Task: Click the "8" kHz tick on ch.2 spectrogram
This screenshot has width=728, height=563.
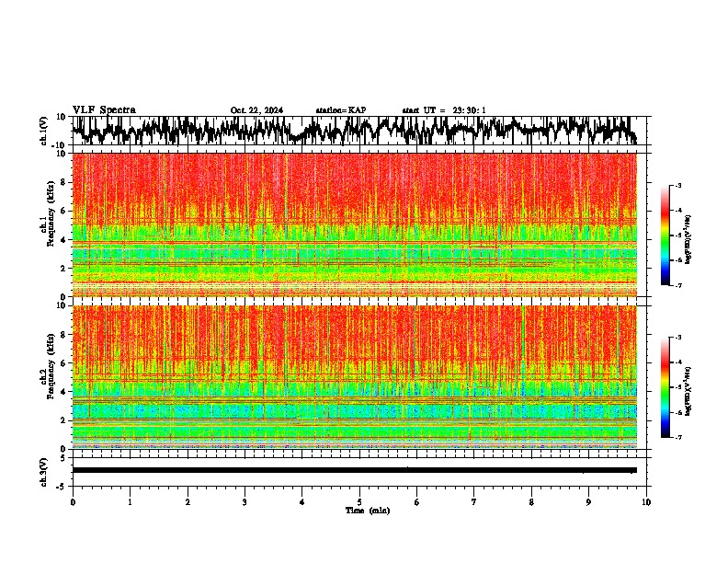Action: coord(63,335)
